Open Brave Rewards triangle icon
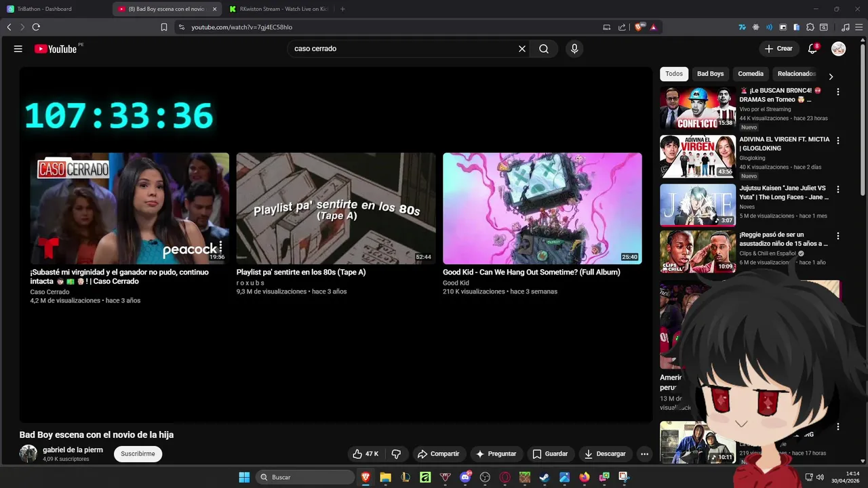Image resolution: width=868 pixels, height=488 pixels. [654, 27]
